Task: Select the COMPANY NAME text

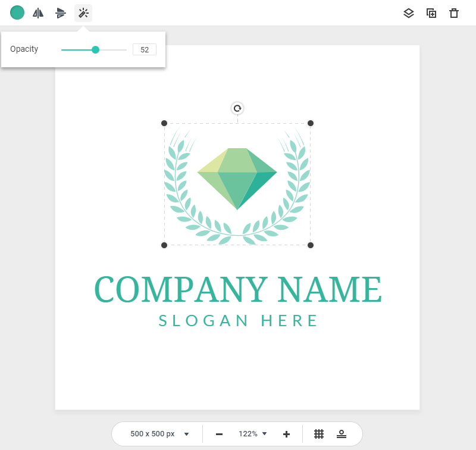Action: (x=238, y=290)
